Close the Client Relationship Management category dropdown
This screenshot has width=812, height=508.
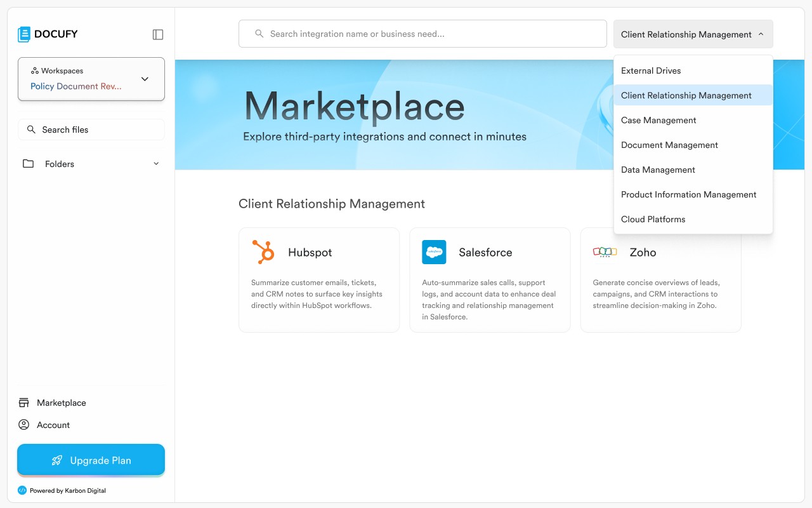click(693, 34)
